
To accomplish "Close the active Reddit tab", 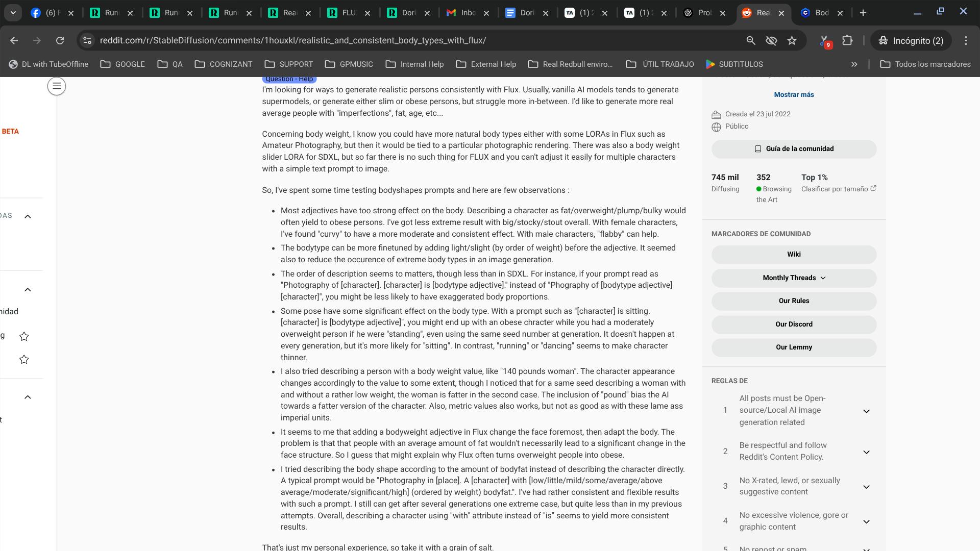I will click(x=781, y=13).
